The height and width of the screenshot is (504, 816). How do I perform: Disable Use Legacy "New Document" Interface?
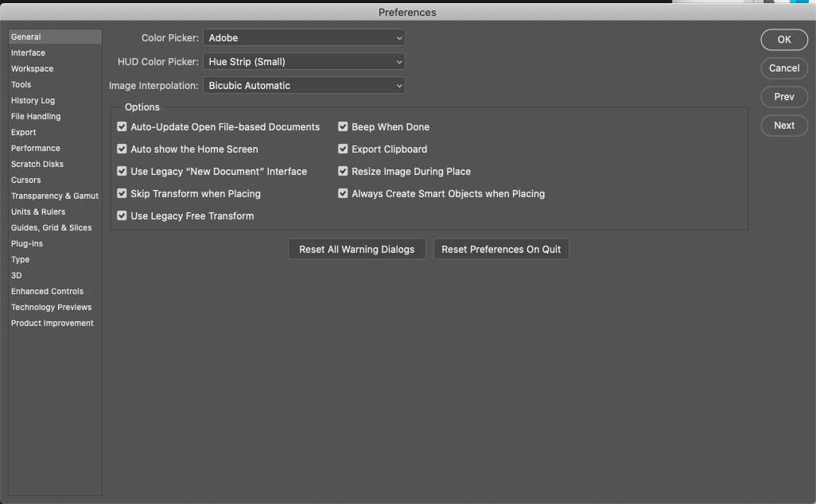click(122, 171)
